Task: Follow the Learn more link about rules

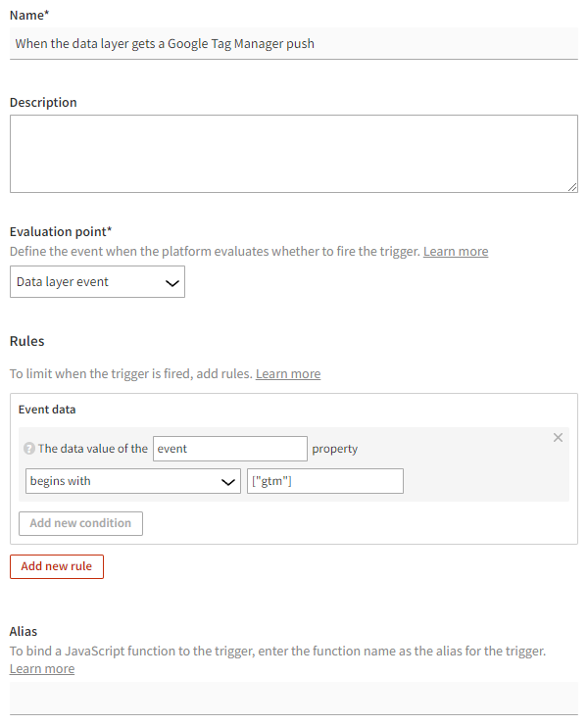Action: click(x=288, y=373)
